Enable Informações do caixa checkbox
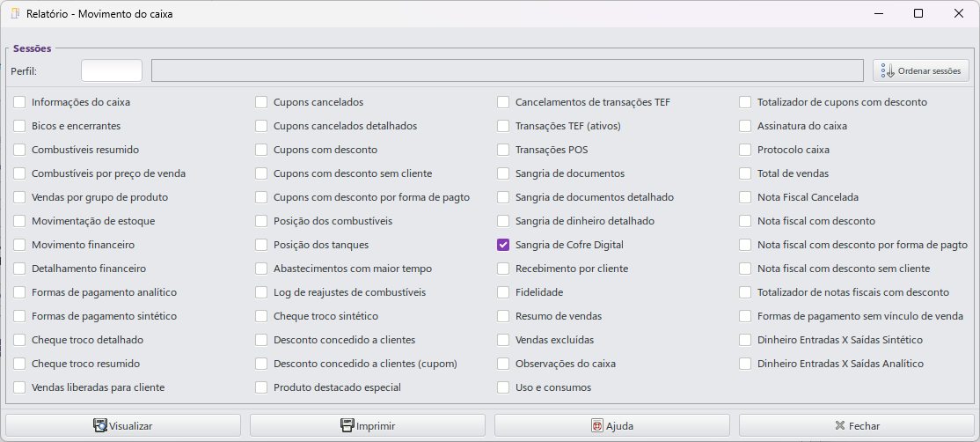Image resolution: width=980 pixels, height=442 pixels. 19,102
